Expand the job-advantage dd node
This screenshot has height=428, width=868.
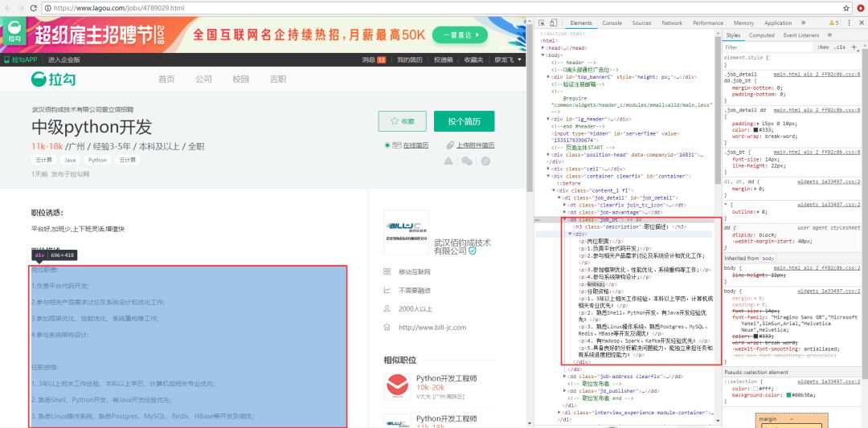click(x=565, y=212)
